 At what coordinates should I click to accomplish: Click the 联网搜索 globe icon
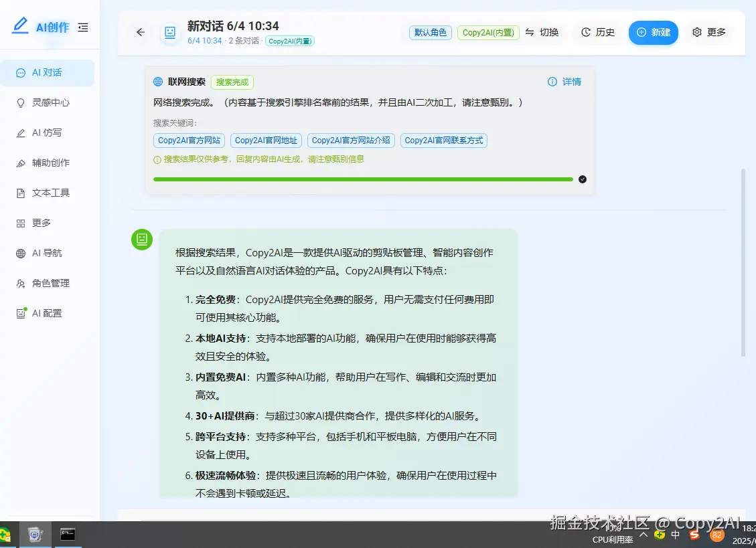157,82
